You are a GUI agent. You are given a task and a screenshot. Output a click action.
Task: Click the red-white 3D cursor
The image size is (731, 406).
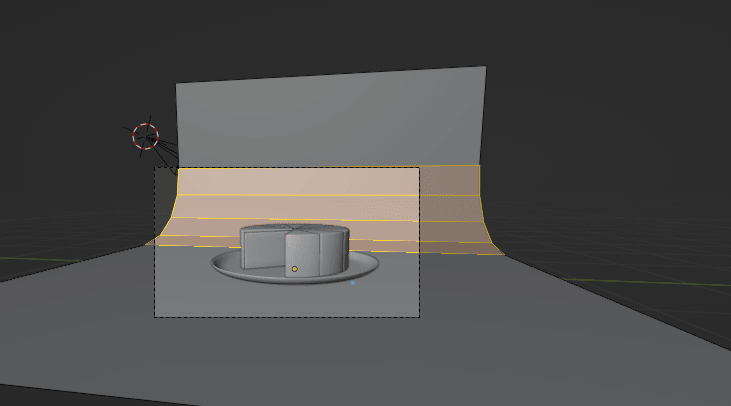pyautogui.click(x=145, y=136)
